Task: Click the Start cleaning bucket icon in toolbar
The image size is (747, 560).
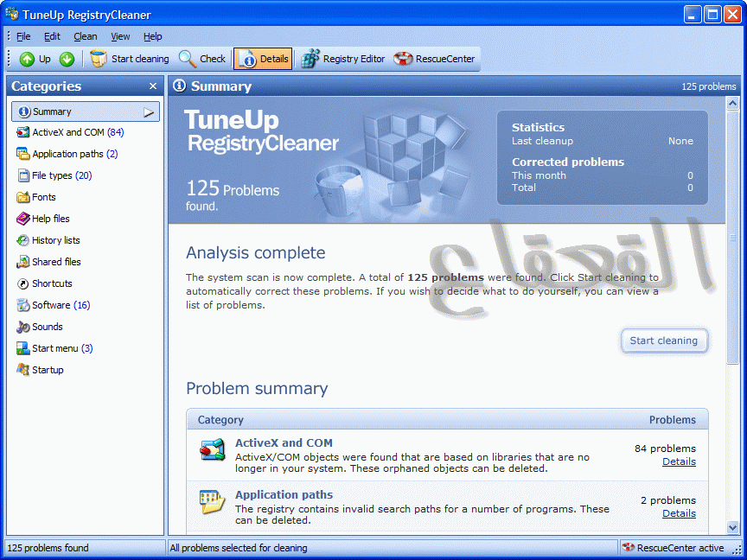Action: coord(99,59)
